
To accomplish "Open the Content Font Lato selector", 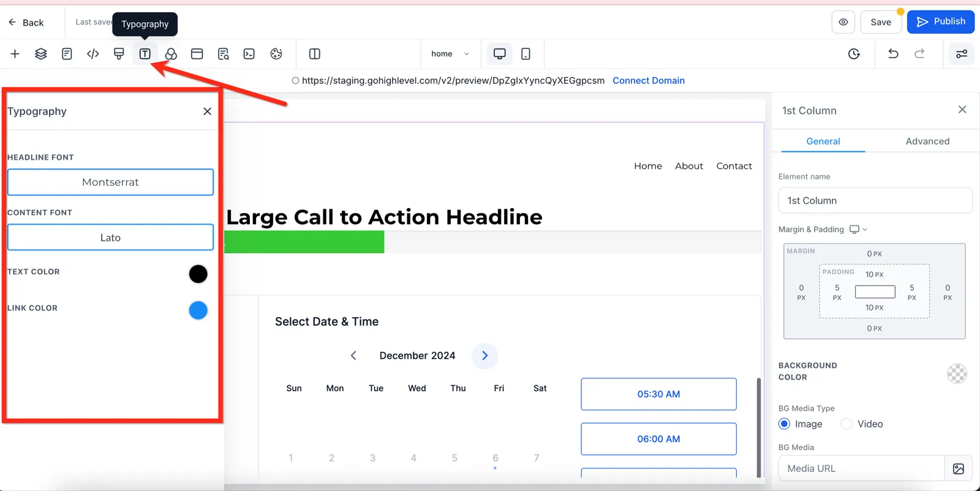I will pos(110,238).
